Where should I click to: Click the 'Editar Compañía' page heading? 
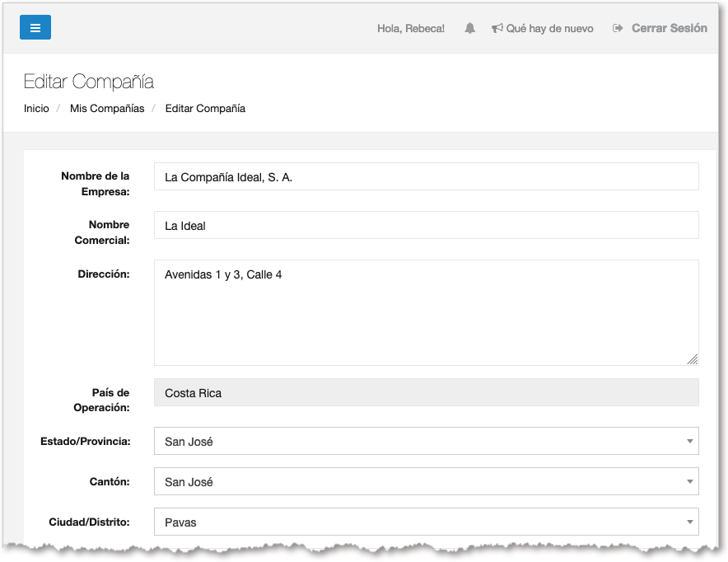point(89,82)
